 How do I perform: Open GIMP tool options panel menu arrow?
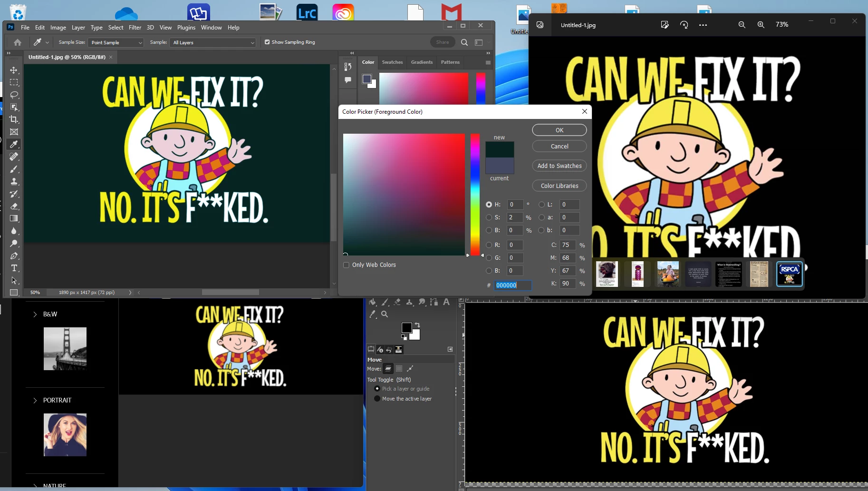point(450,349)
